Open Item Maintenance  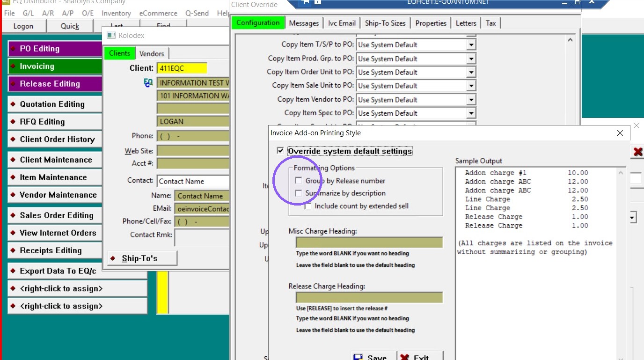click(x=55, y=177)
